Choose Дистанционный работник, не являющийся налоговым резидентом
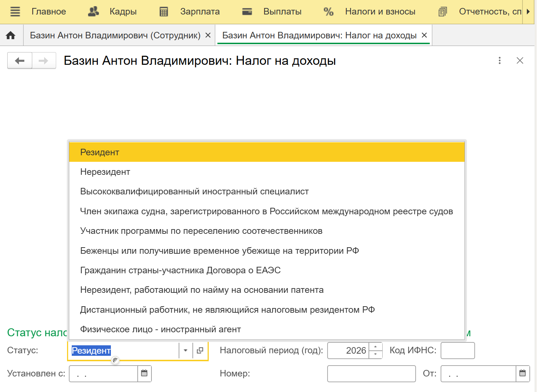 coord(267,310)
